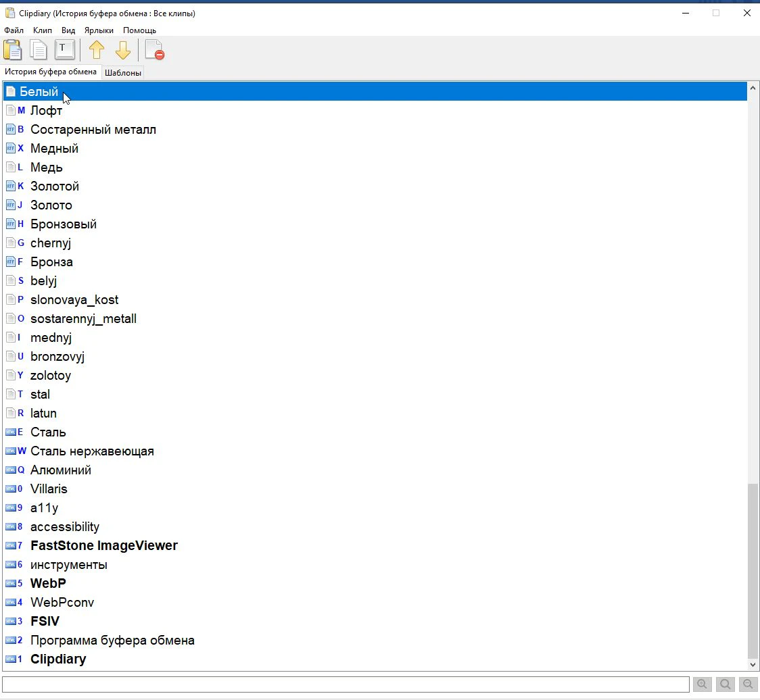Screen dimensions: 760x700
Task: Click the Copy clip pages icon
Action: [39, 49]
